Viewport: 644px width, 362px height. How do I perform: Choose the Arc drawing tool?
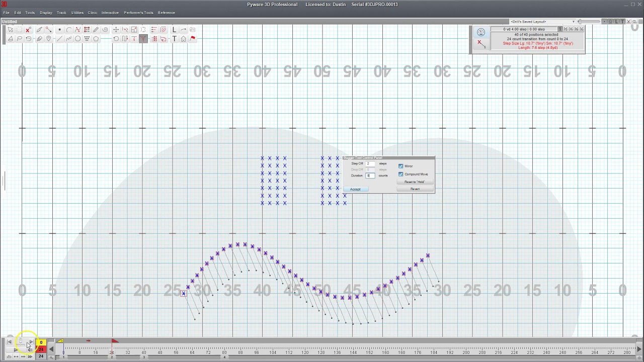(68, 30)
